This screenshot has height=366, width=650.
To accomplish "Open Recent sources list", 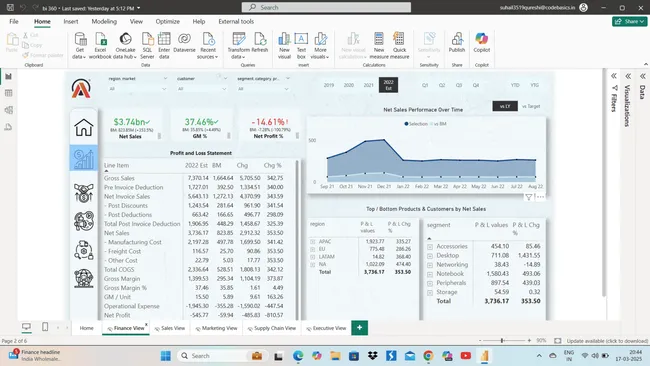I will click(x=208, y=46).
